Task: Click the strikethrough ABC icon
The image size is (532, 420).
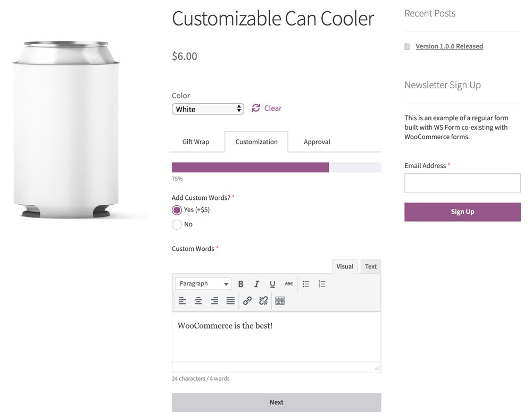Action: pos(288,284)
